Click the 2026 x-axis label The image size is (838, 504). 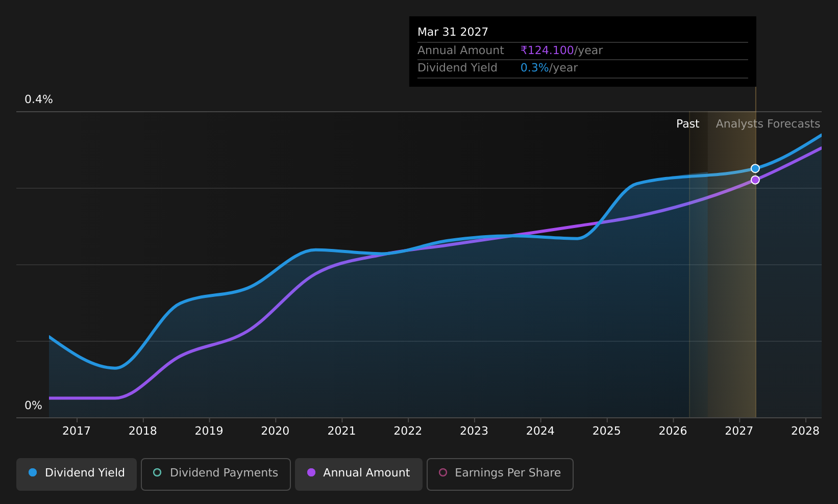click(x=673, y=431)
